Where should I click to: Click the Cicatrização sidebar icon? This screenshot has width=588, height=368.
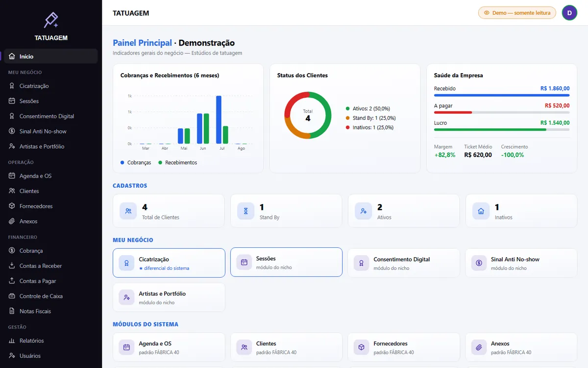12,86
